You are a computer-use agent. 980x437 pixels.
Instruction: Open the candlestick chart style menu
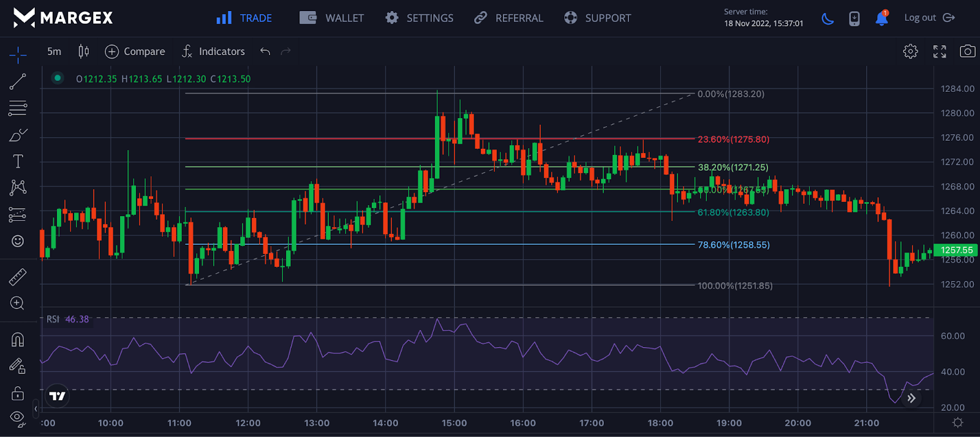(84, 51)
